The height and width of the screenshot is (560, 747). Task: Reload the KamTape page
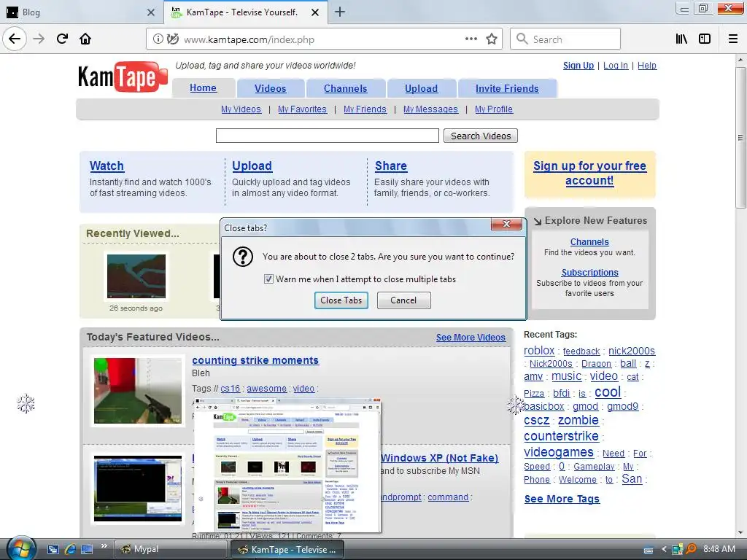62,39
